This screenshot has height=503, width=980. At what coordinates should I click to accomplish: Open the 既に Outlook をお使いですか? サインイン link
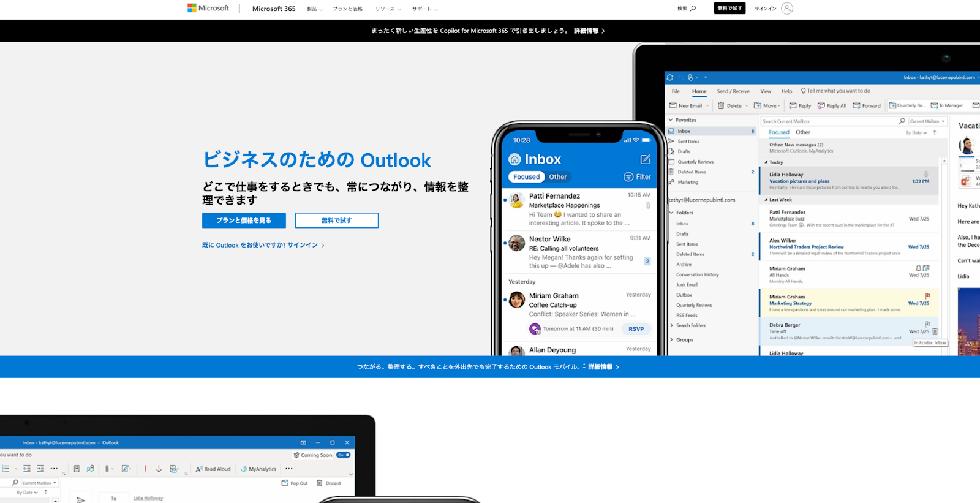pos(263,245)
